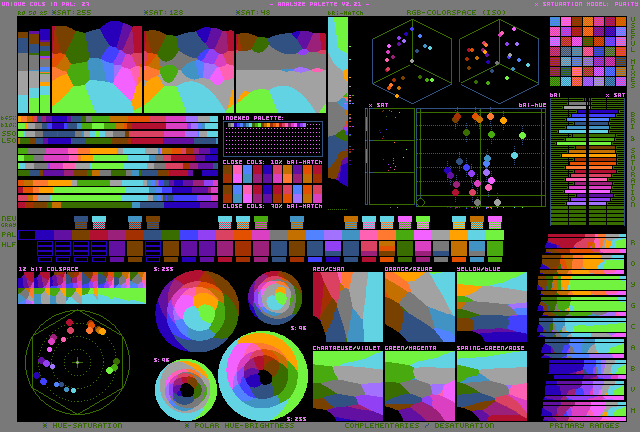The width and height of the screenshot is (640, 432).
Task: Click "COMPLEMENTARIES / DESATURATION" footer label
Action: [419, 425]
